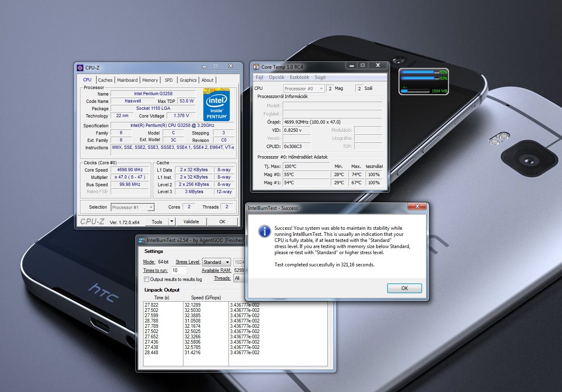This screenshot has width=562, height=392.
Task: Click the Tj. Max 100°C field
Action: click(x=306, y=166)
